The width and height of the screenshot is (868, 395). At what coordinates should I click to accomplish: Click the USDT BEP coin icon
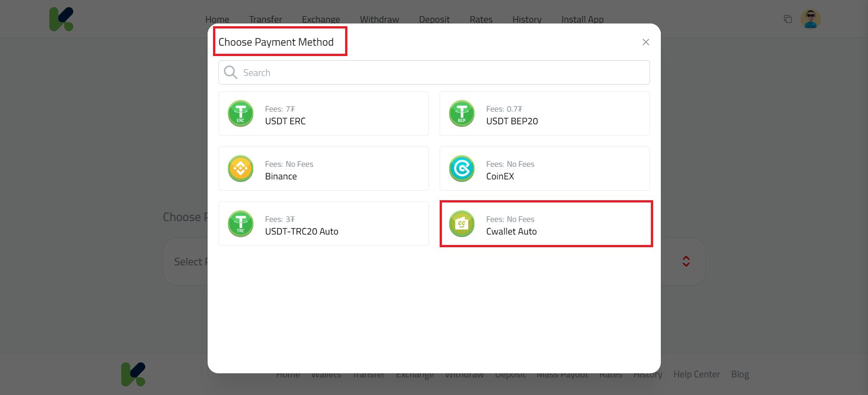pos(462,113)
